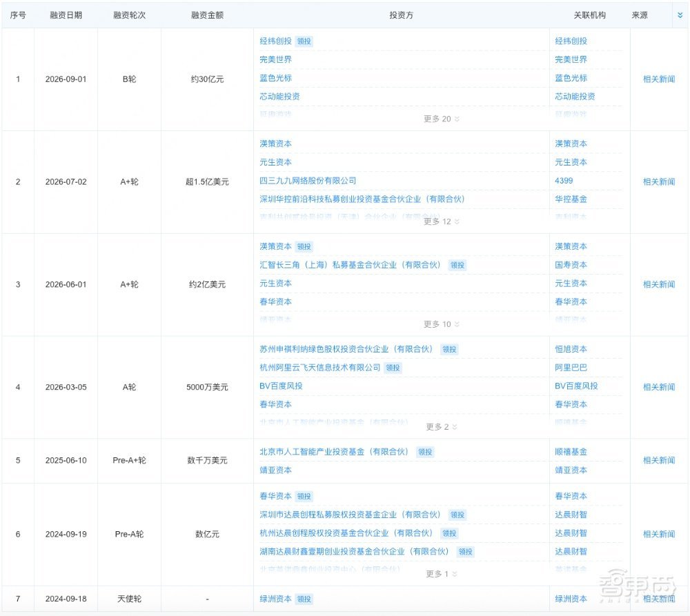The height and width of the screenshot is (616, 690).
Task: Open 深圳华控前沿科技私募创业投资基金 investor link
Action: tap(362, 199)
